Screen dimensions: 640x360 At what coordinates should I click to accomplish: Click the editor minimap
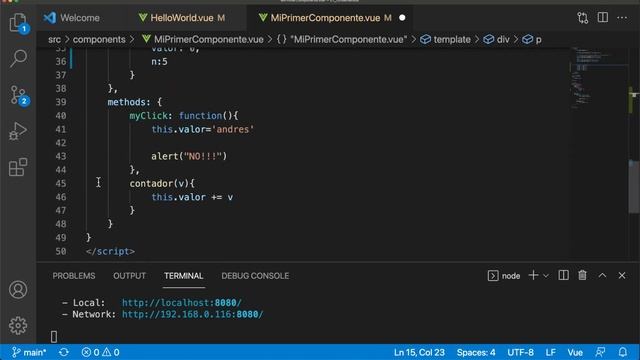(598, 78)
